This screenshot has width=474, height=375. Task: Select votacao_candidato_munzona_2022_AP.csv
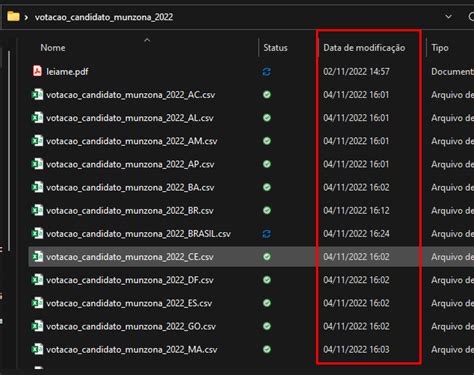click(x=130, y=164)
